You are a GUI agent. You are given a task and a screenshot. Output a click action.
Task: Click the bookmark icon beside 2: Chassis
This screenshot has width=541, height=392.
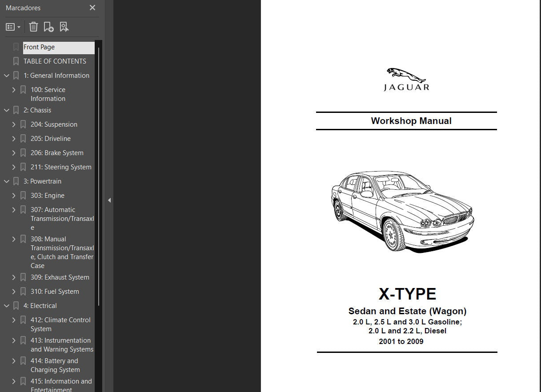[16, 110]
